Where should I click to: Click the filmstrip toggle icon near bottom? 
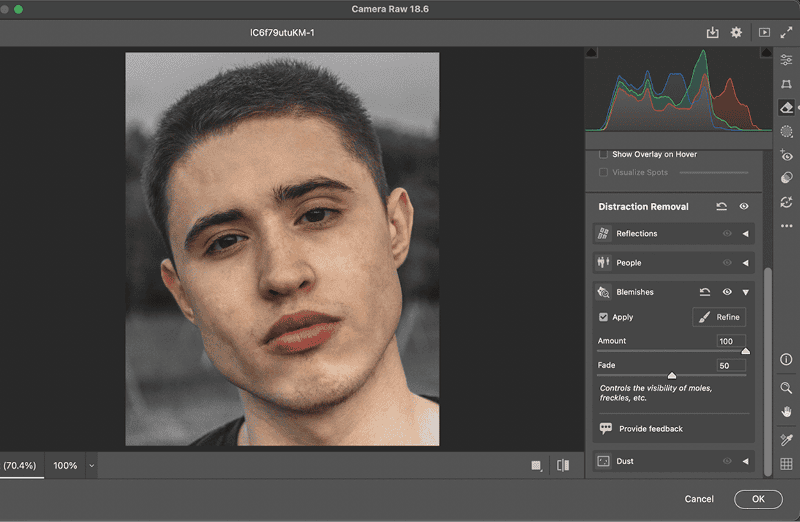(536, 465)
